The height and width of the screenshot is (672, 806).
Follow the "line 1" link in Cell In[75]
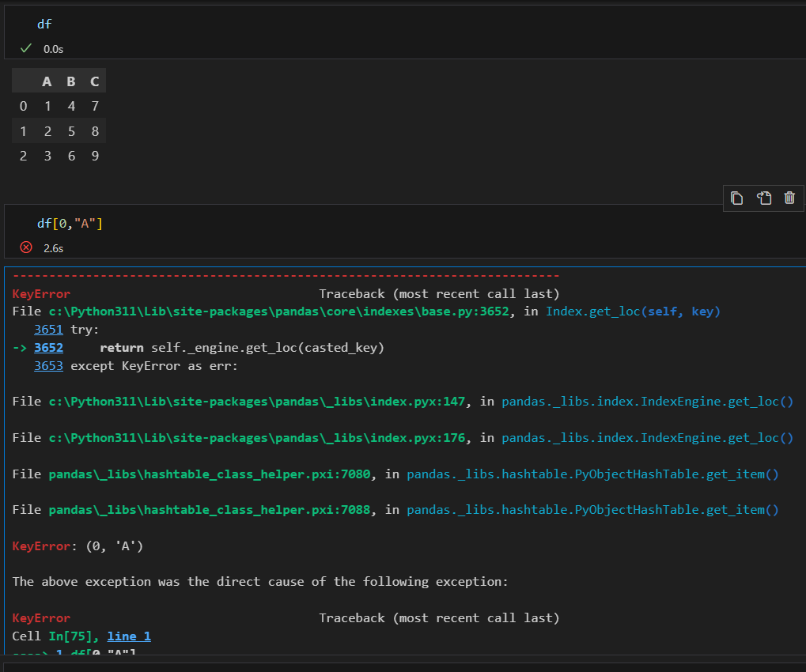point(129,636)
